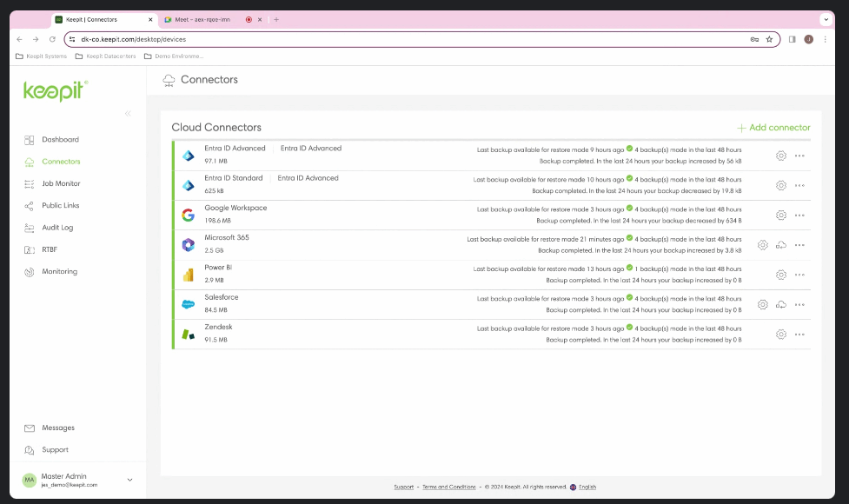Click the cloud restore icon for Microsoft 365
The image size is (849, 504).
tap(780, 245)
